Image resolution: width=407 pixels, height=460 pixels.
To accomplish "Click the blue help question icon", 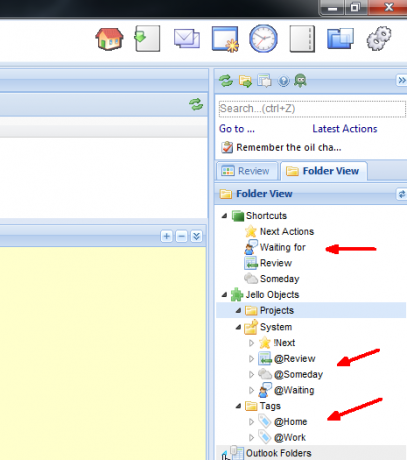I will click(283, 81).
